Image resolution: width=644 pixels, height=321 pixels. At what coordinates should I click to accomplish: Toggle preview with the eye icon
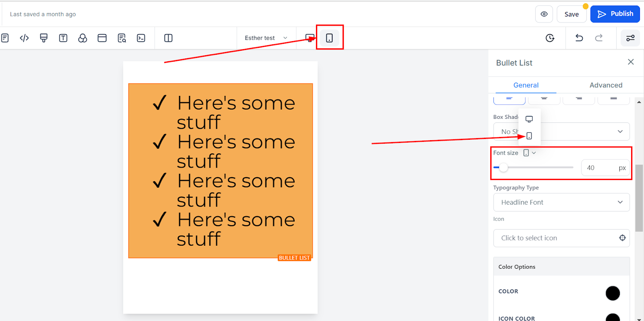coord(544,14)
